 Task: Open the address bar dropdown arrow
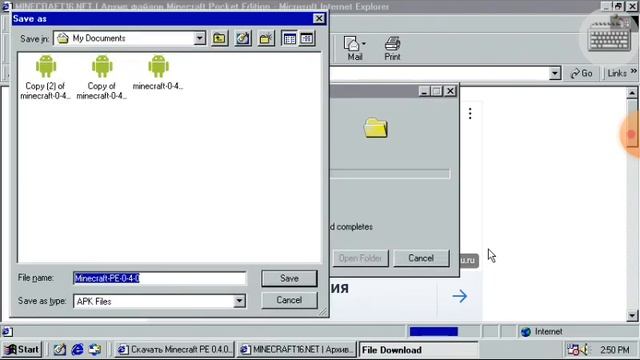[554, 73]
